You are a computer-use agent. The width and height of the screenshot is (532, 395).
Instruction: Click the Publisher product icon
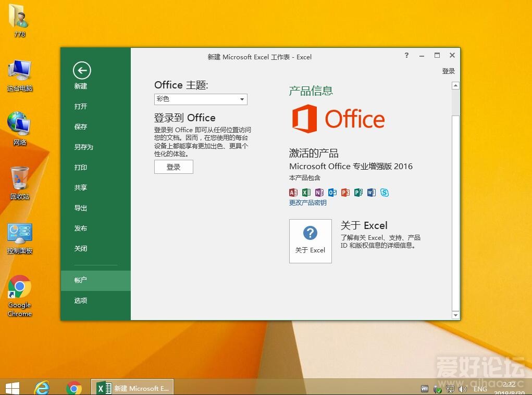(x=358, y=193)
